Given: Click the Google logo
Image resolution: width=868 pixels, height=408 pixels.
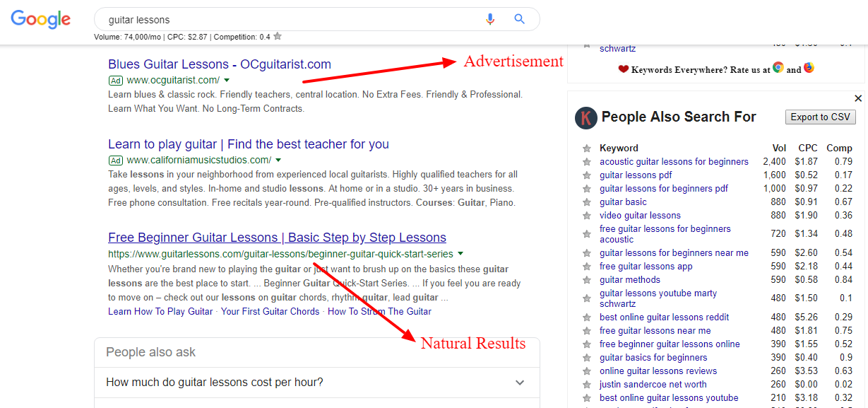Looking at the screenshot, I should tap(40, 19).
